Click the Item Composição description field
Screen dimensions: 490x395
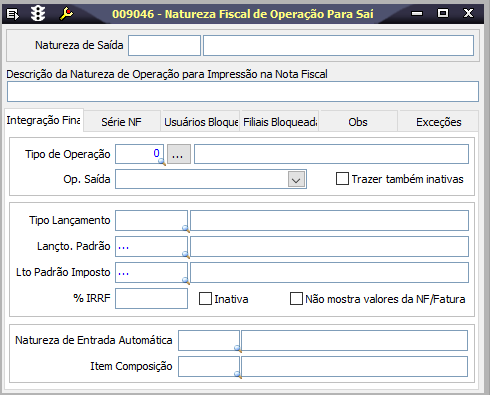coord(354,366)
